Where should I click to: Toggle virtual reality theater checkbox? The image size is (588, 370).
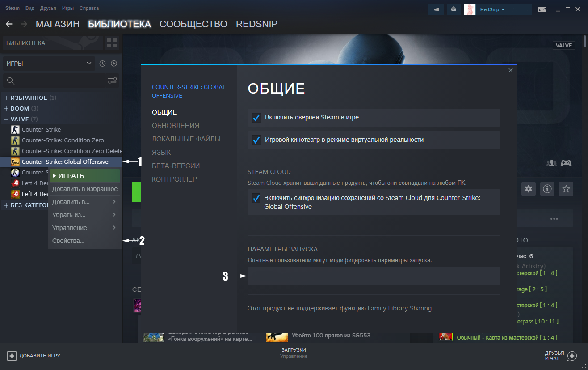click(256, 140)
